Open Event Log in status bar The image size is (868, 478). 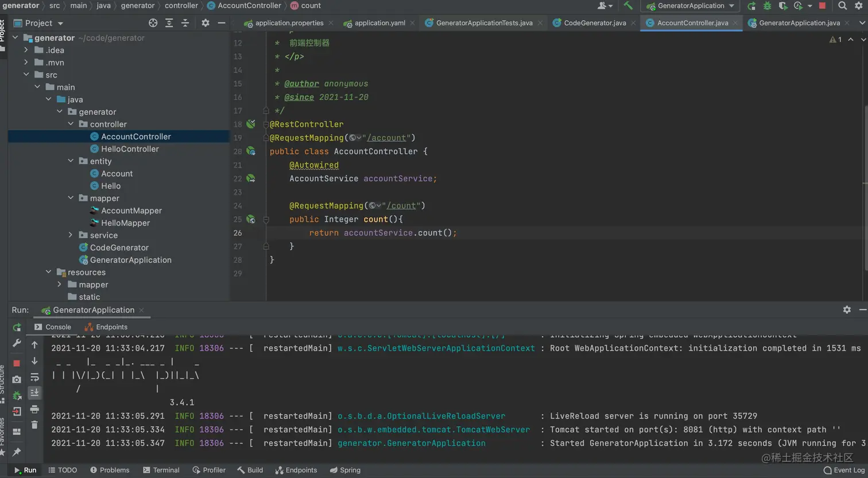coord(844,470)
